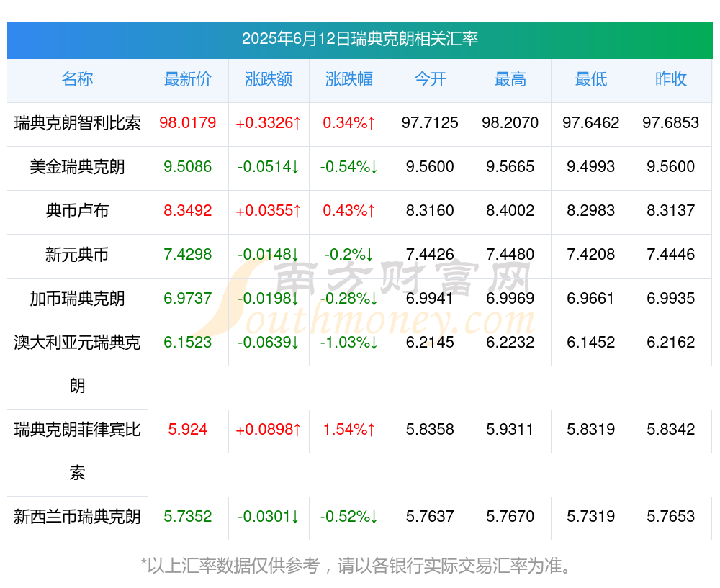Select the 典币卢布 row name
Screen dimensions: 720x588
[x=77, y=211]
